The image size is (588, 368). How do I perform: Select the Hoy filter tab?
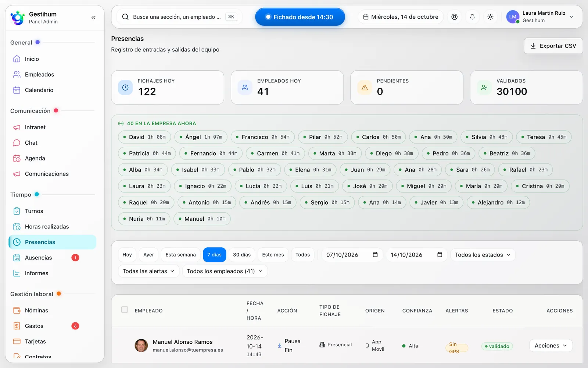click(x=127, y=255)
